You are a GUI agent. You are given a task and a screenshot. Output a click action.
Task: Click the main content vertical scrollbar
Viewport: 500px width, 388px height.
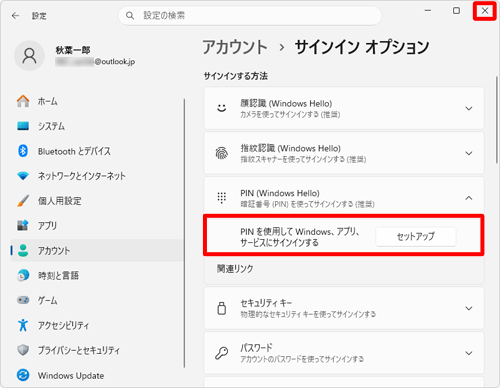click(496, 120)
